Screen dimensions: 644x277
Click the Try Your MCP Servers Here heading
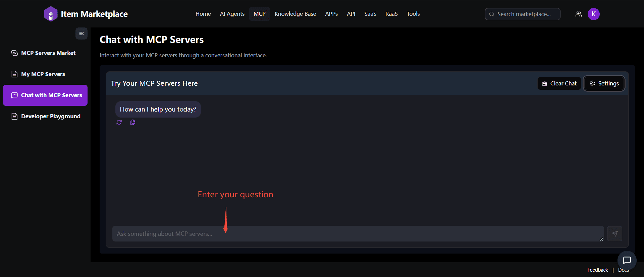[x=154, y=83]
